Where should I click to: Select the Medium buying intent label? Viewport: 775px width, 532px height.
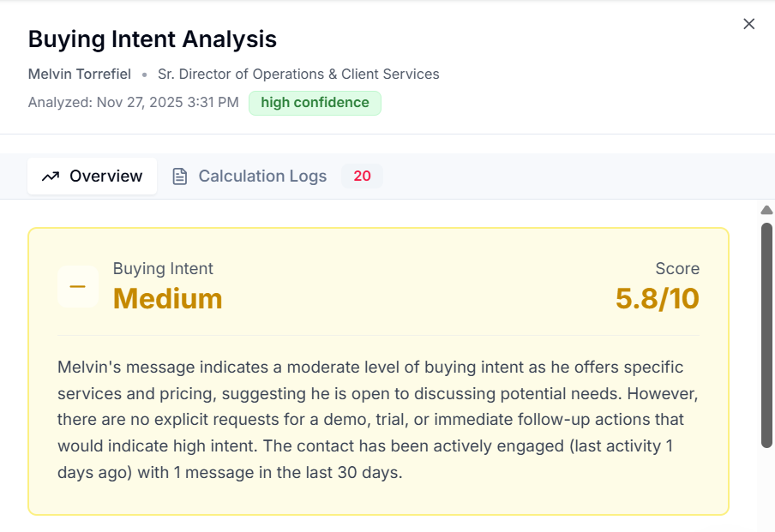(167, 298)
